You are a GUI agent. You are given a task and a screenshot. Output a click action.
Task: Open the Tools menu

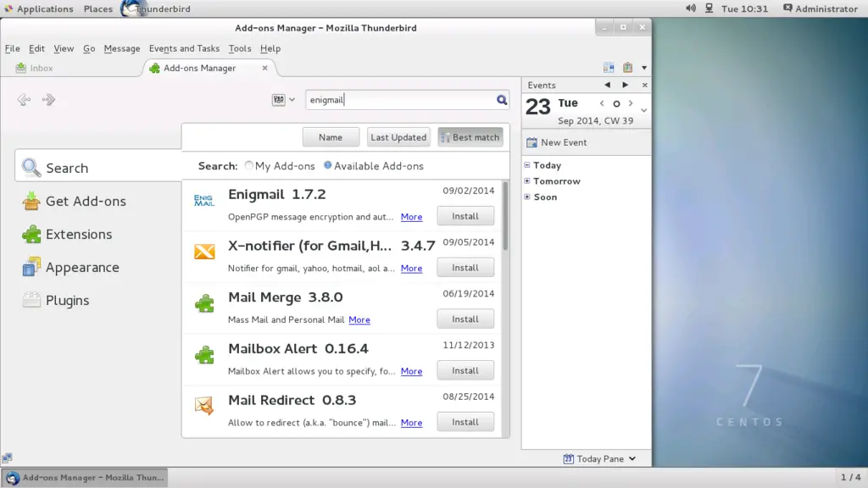(x=240, y=48)
